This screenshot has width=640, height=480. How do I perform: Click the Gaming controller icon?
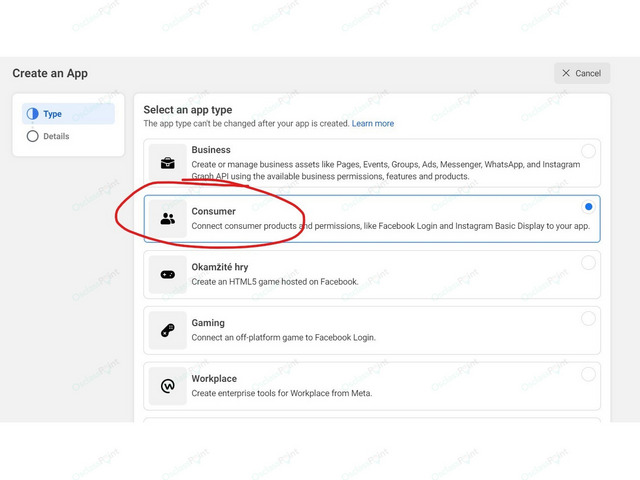(167, 330)
